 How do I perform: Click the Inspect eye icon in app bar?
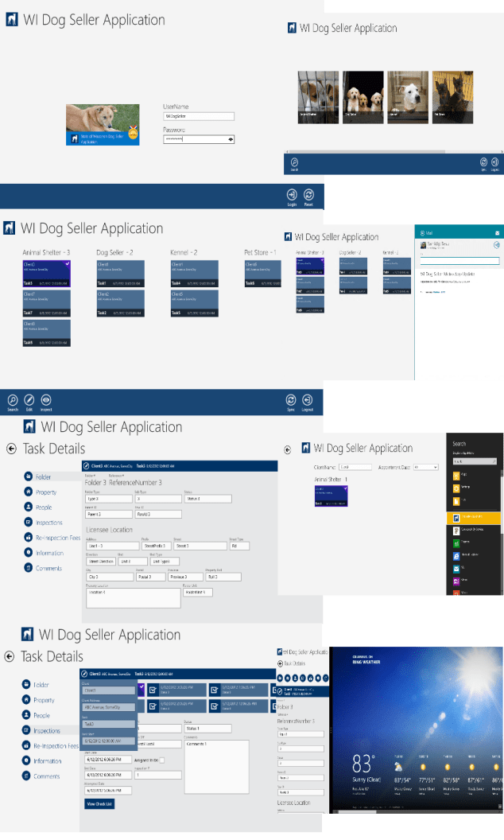point(46,400)
